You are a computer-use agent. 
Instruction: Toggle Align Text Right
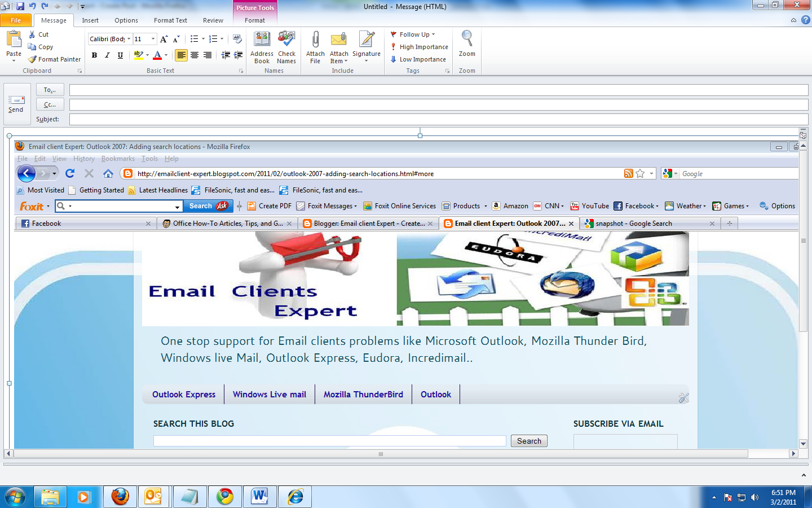[208, 55]
